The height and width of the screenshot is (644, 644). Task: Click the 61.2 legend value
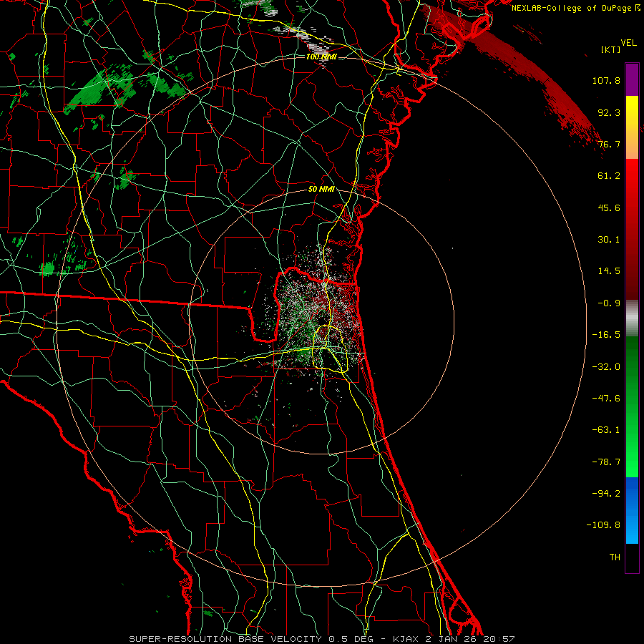[x=609, y=176]
